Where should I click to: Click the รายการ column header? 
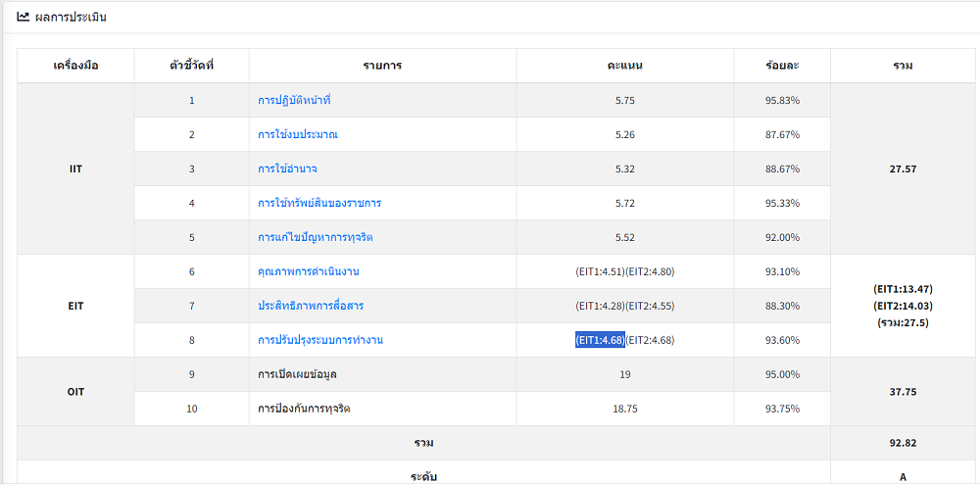tap(382, 66)
